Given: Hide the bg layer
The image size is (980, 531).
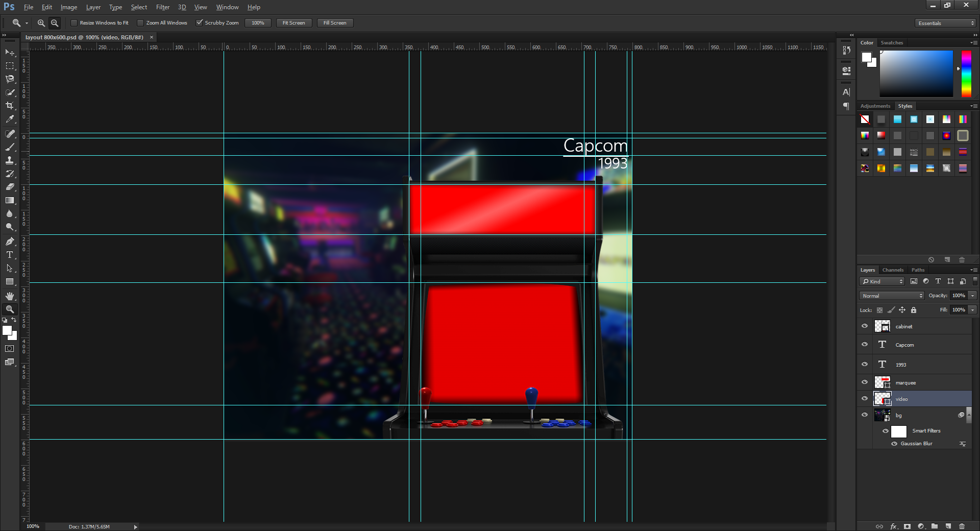Looking at the screenshot, I should coord(865,415).
